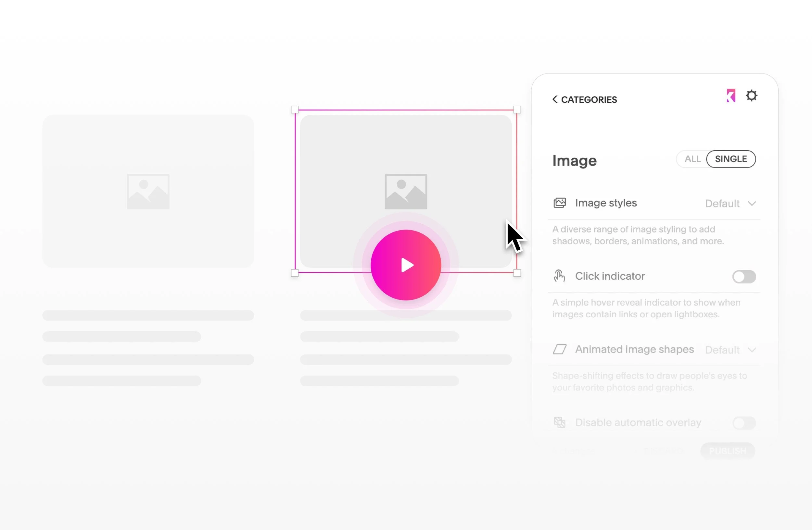Open the Image styles Default dropdown
Screen dimensions: 812x530
point(730,204)
